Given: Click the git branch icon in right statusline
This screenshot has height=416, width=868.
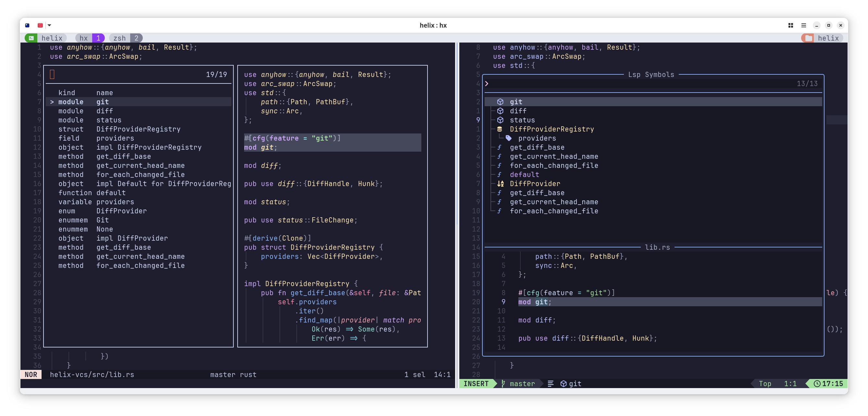Looking at the screenshot, I should pyautogui.click(x=503, y=384).
